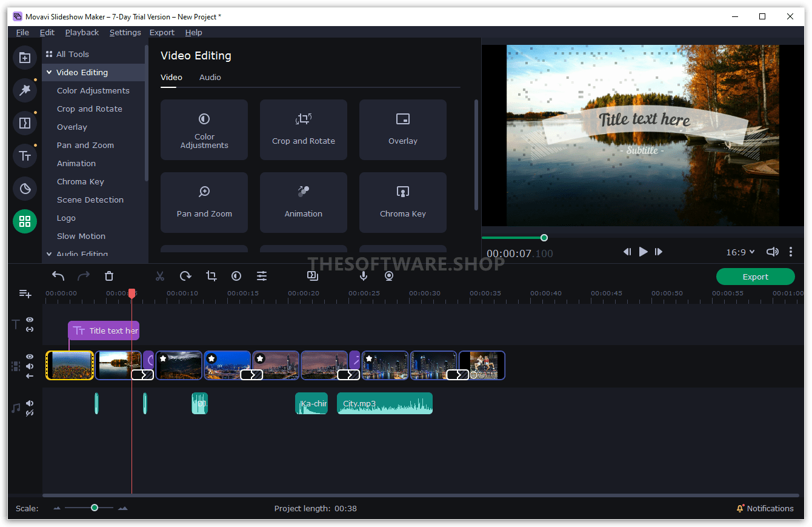
Task: Open the More Tools grid icon in sidebar
Action: [x=25, y=221]
